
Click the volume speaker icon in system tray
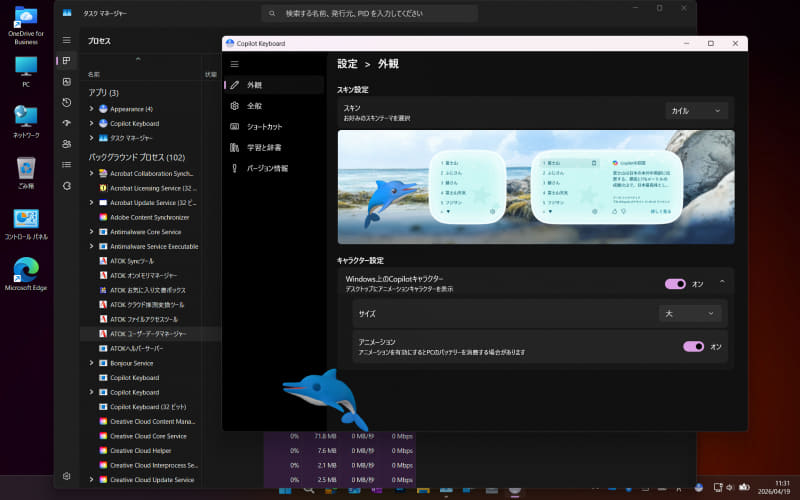coord(730,487)
